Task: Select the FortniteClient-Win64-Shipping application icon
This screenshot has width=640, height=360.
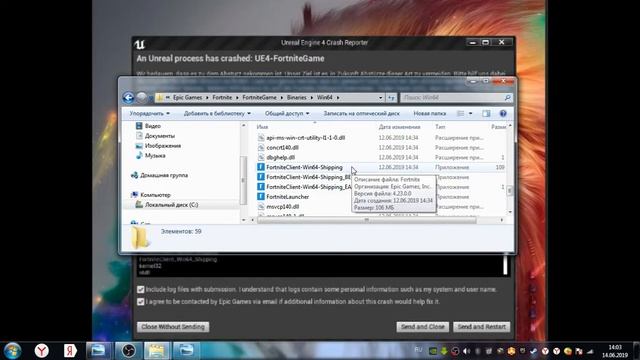Action: tap(261, 167)
